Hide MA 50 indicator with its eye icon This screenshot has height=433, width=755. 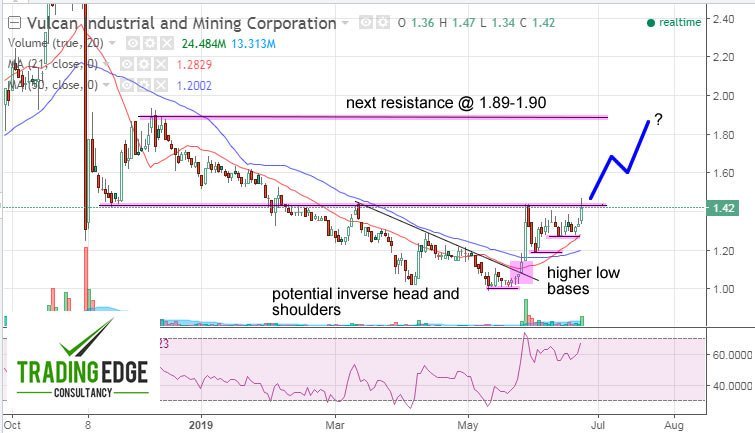[x=127, y=85]
